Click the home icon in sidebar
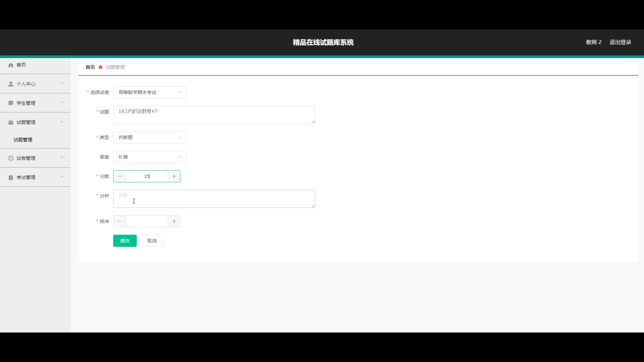This screenshot has height=362, width=644. click(11, 65)
